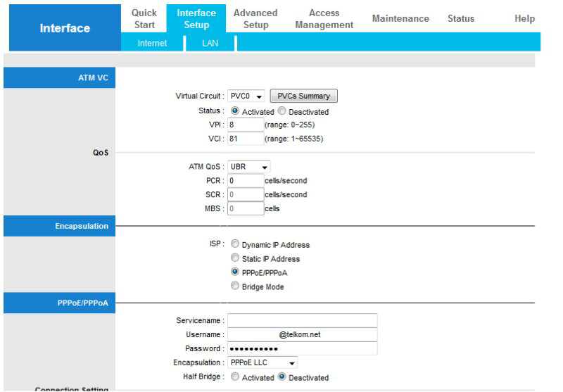
Task: Select Bridge Mode radio button
Action: tap(235, 286)
